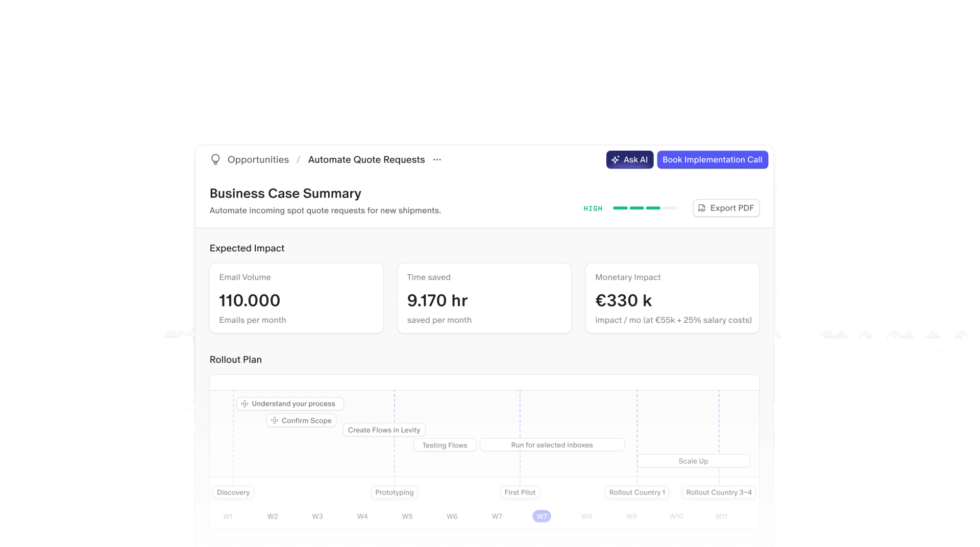Screen dimensions: 980x547
Task: Click the €330 k value
Action: pos(624,300)
